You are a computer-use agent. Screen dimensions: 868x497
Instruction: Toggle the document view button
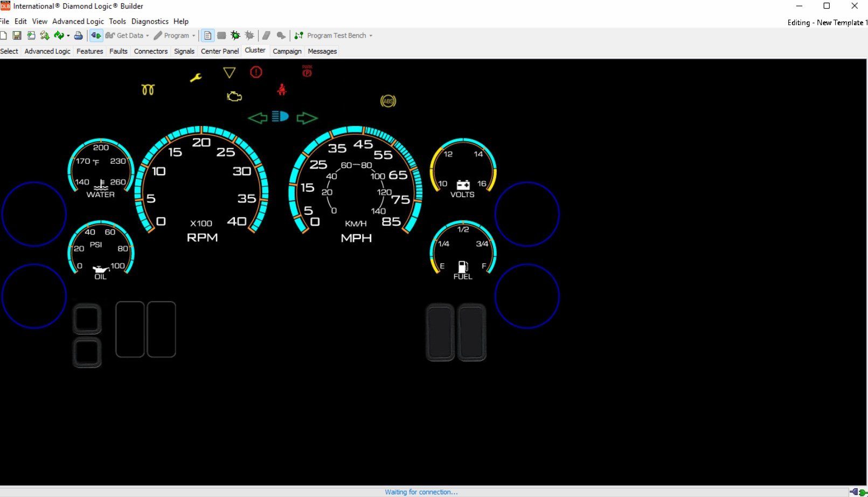[x=207, y=36]
